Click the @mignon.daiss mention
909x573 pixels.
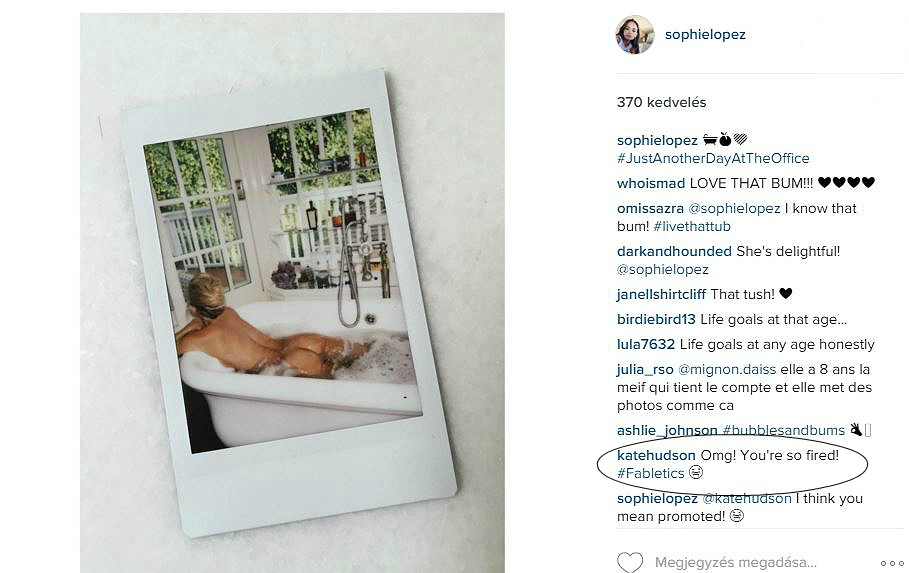(727, 369)
